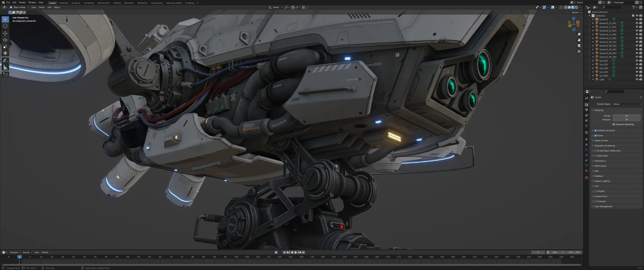Hide Gun_003 in the viewport
This screenshot has width=644, height=270.
[x=637, y=68]
